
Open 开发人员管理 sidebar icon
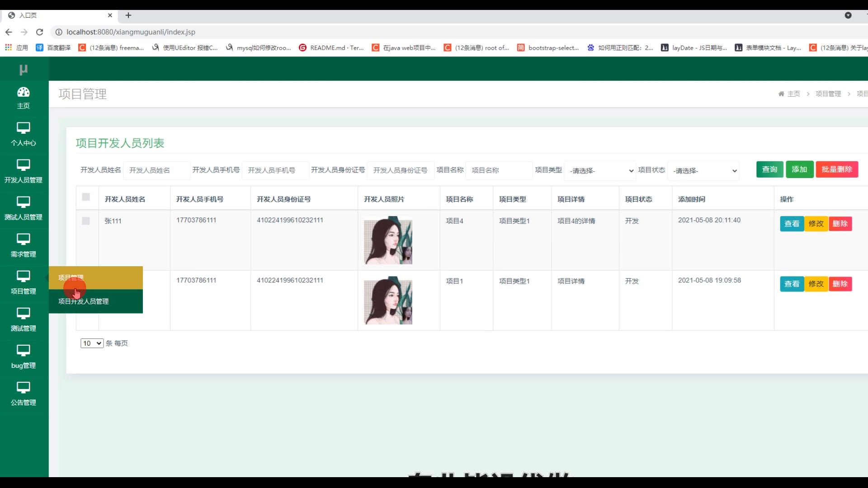pos(24,172)
